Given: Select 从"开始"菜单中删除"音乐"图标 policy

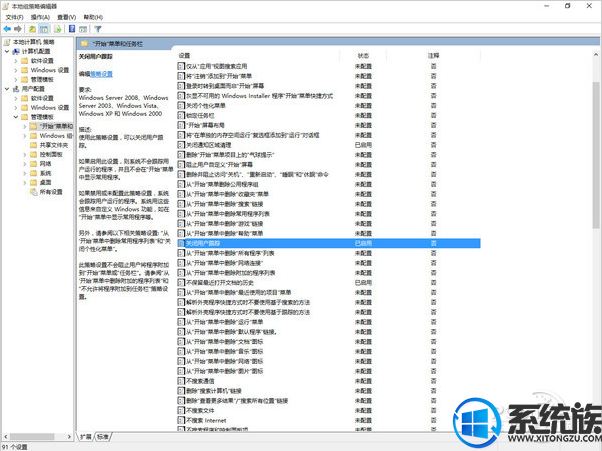Looking at the screenshot, I should tap(225, 351).
